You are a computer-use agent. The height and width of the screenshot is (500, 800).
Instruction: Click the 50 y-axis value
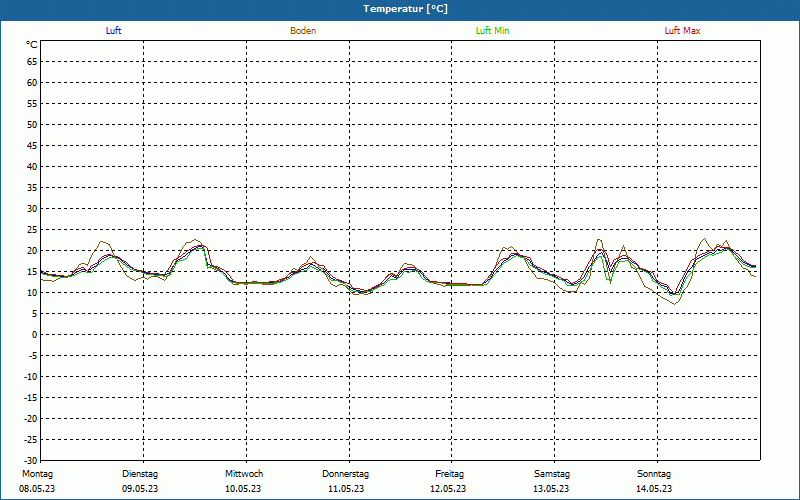pyautogui.click(x=32, y=124)
